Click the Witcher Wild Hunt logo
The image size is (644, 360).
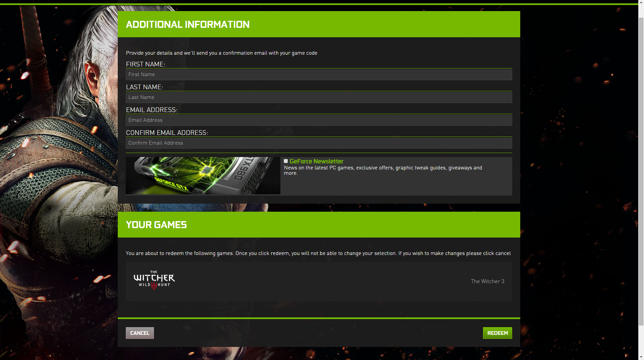coord(154,280)
